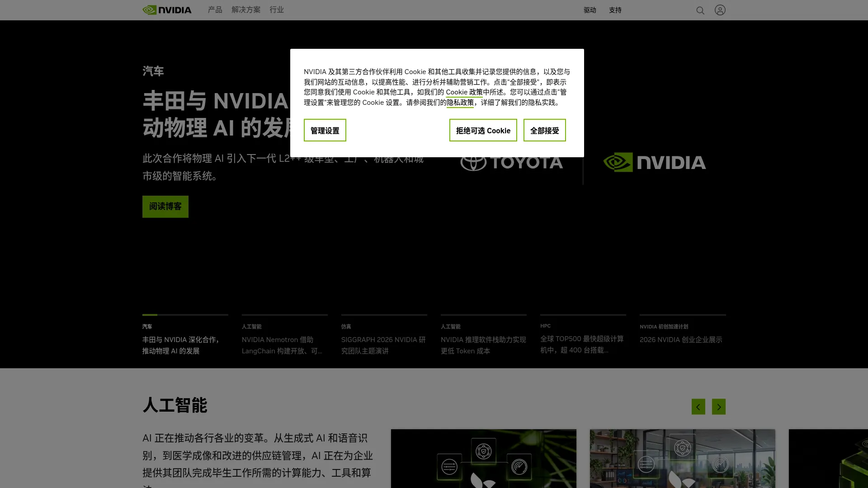Click the 管理设置 cookie button
This screenshot has width=868, height=488.
coord(325,130)
